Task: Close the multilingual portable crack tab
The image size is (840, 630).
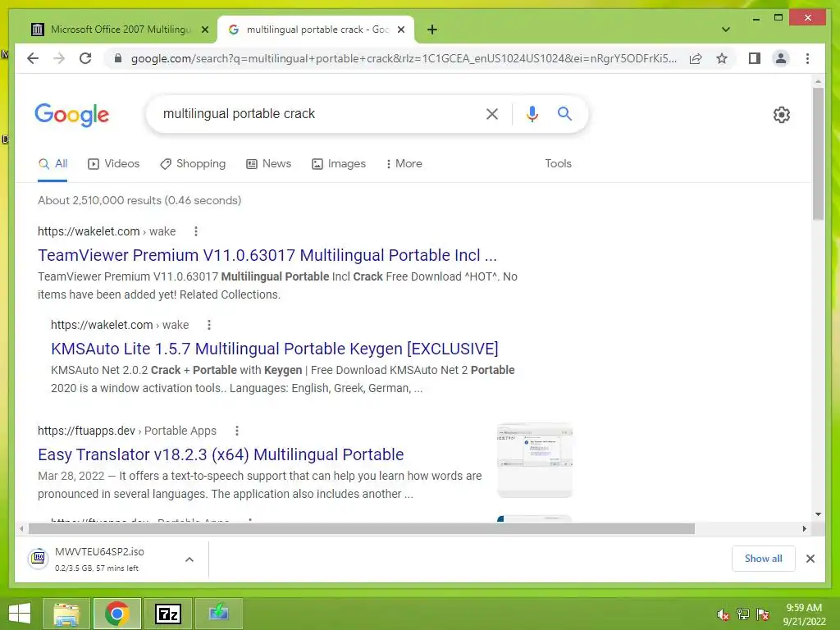Action: click(x=400, y=30)
